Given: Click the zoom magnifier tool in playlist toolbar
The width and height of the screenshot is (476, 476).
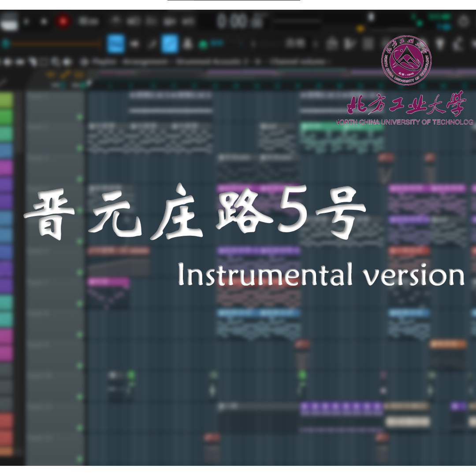Looking at the screenshot, I should coord(55,62).
